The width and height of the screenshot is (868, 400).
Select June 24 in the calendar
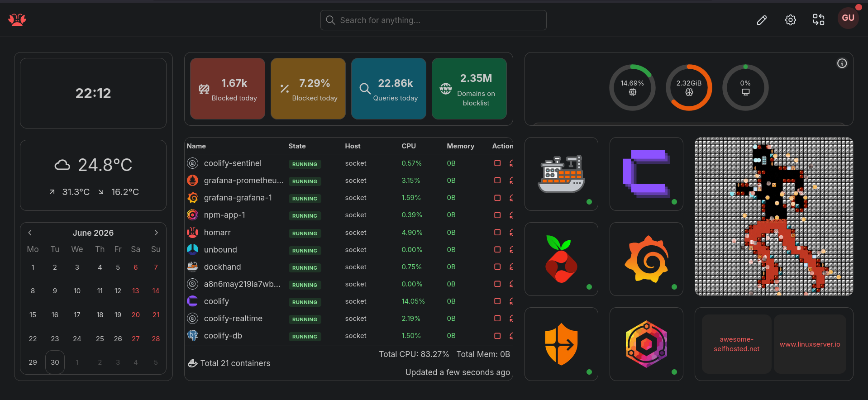[77, 339]
